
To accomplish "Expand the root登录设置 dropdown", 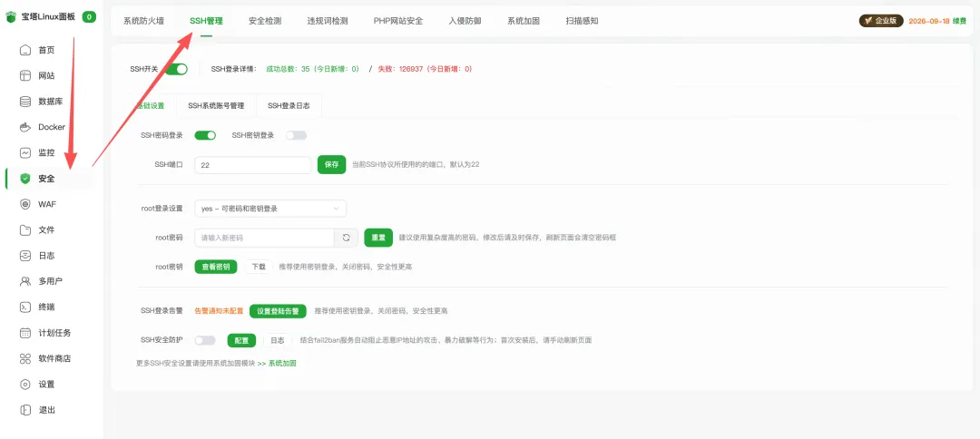I will [x=270, y=209].
